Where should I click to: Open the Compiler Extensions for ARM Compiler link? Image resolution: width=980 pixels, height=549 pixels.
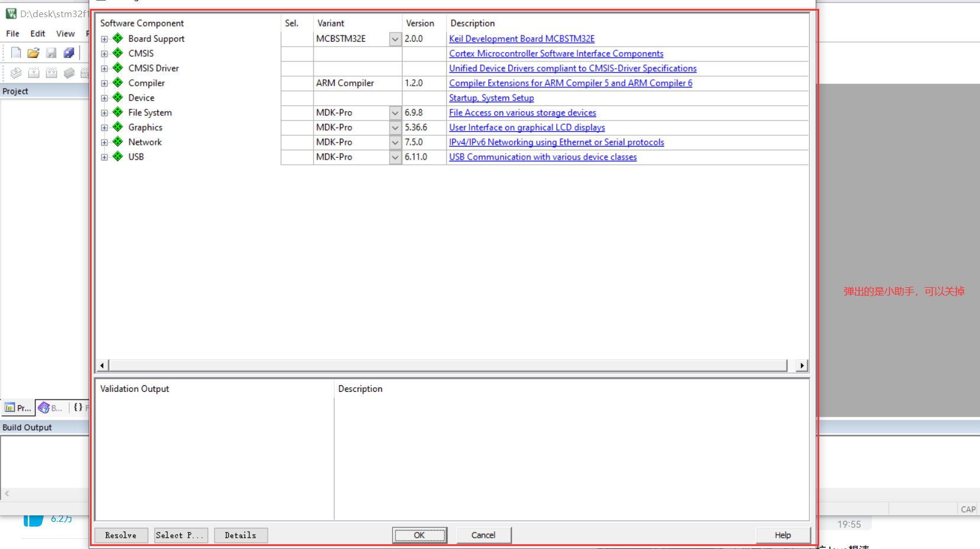pos(570,83)
